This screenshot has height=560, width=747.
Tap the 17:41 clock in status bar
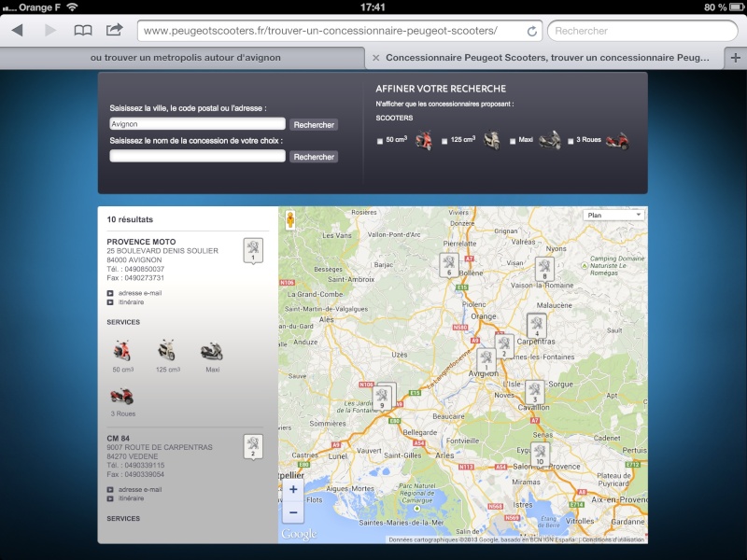(373, 7)
